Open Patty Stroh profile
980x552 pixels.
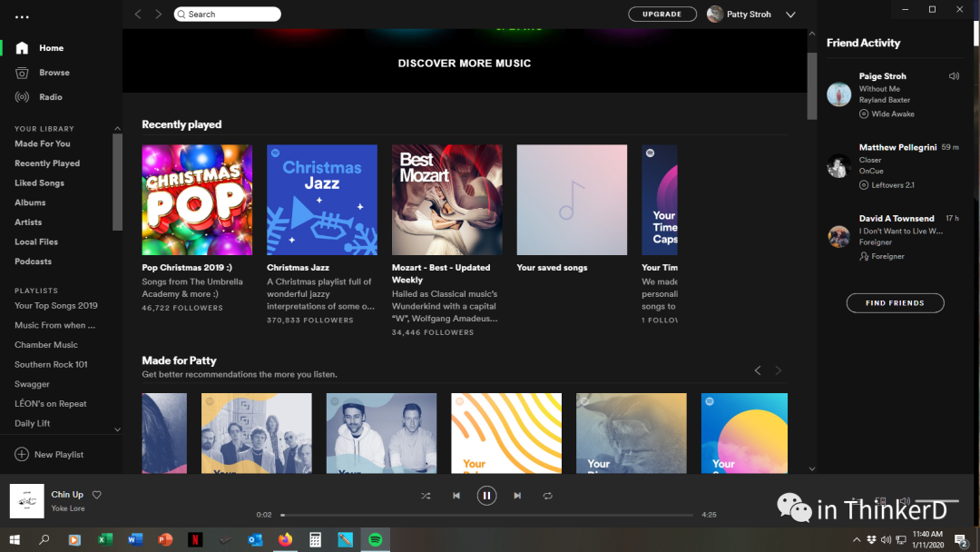click(739, 14)
